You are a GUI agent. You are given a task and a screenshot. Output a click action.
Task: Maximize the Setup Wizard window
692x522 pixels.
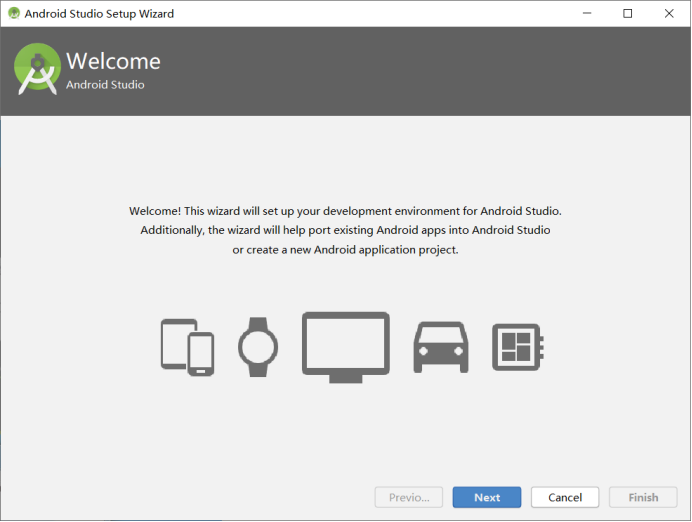tap(628, 14)
